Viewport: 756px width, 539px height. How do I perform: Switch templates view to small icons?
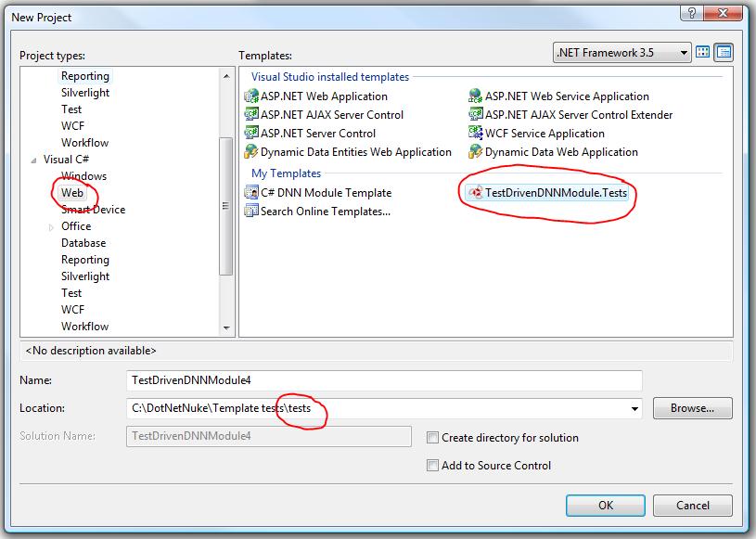pos(724,53)
